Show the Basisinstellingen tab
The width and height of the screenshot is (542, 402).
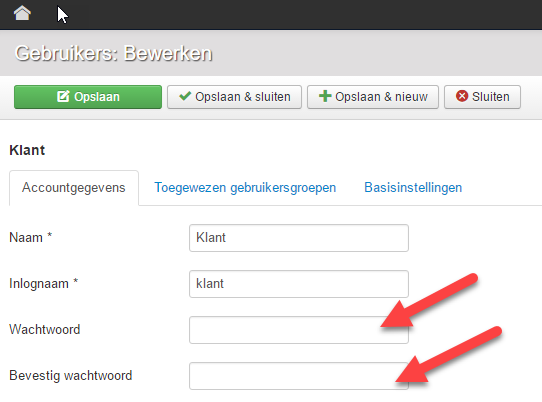[413, 188]
